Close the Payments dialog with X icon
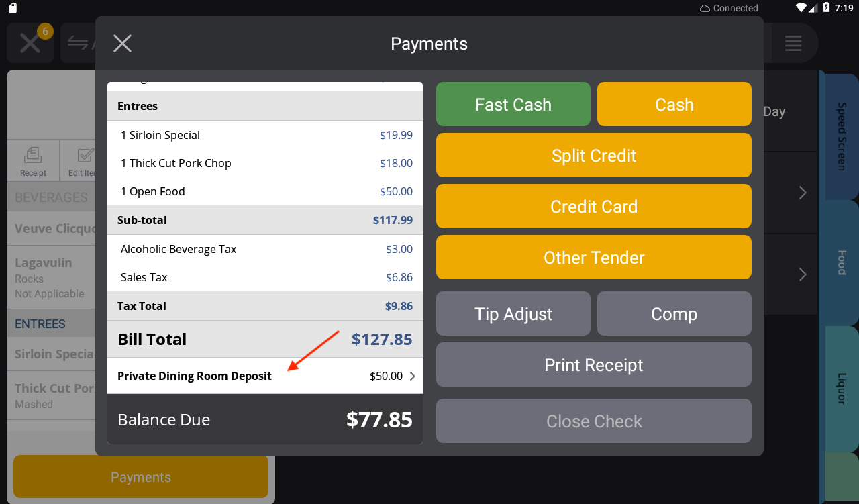The width and height of the screenshot is (859, 504). tap(122, 44)
